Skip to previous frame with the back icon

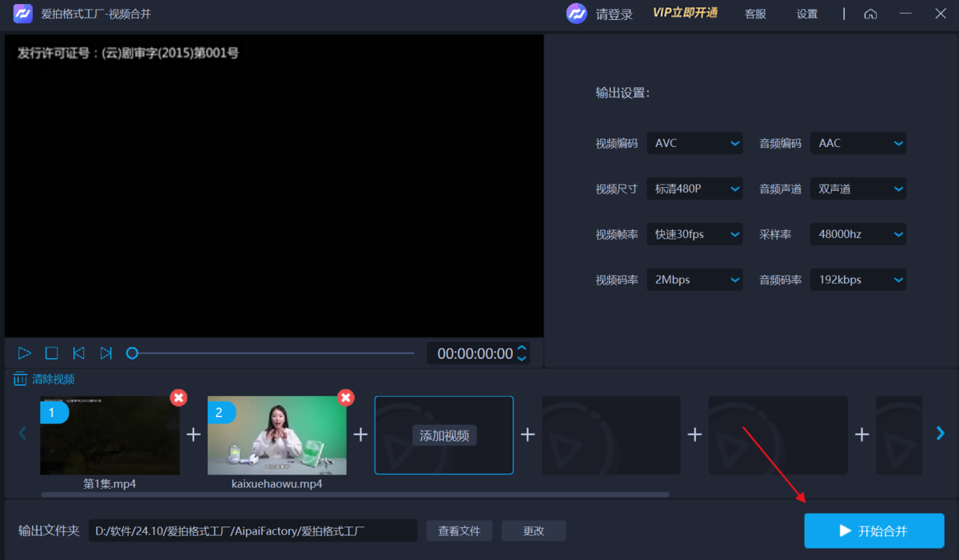78,352
